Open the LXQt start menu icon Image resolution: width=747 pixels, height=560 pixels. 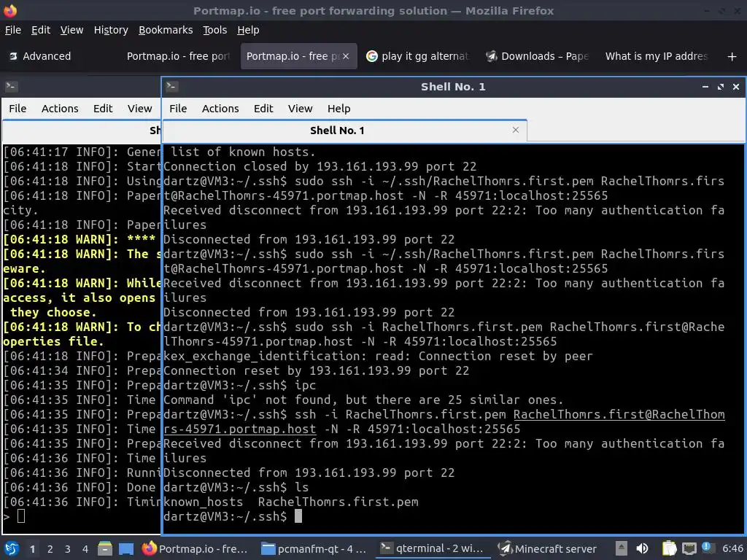pyautogui.click(x=11, y=548)
